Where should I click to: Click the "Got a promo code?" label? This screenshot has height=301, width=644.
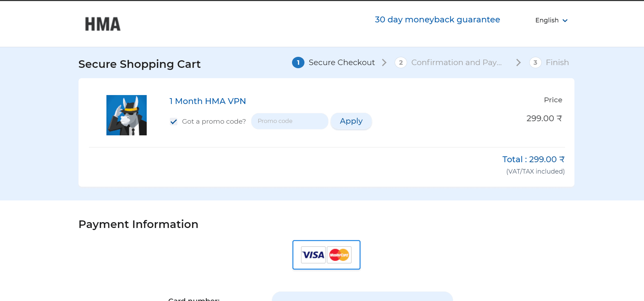click(214, 122)
